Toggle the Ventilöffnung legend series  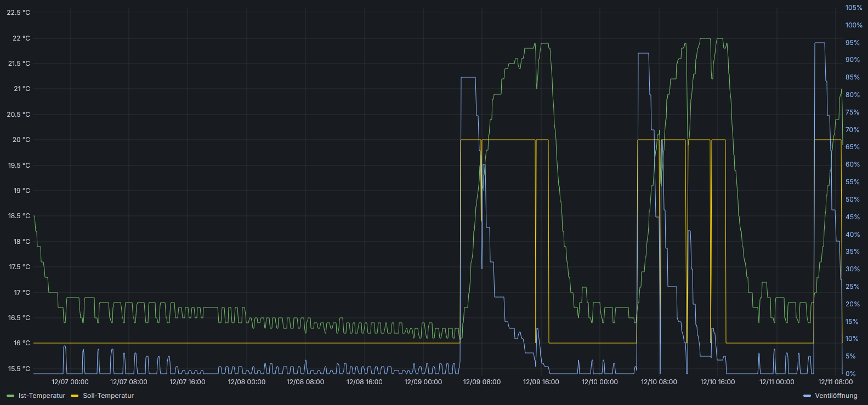pyautogui.click(x=836, y=396)
